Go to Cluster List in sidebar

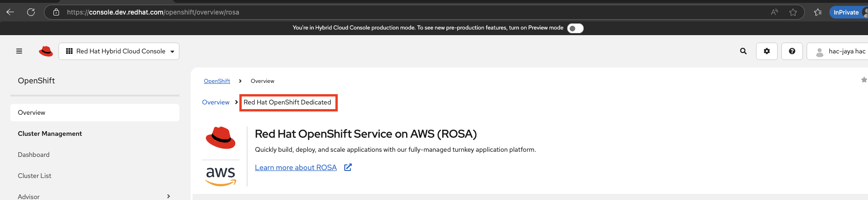[35, 176]
